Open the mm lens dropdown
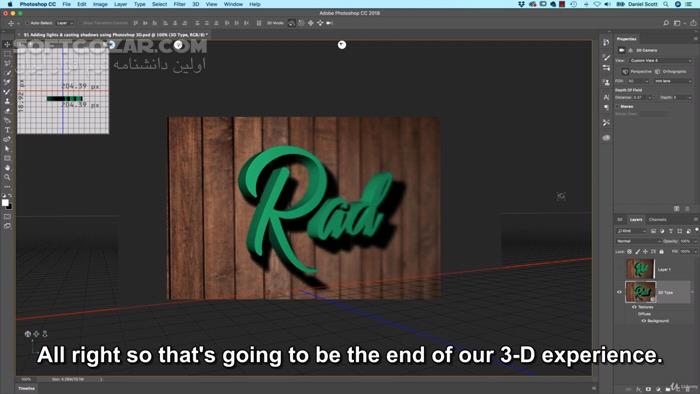The width and height of the screenshot is (700, 394). [x=673, y=81]
